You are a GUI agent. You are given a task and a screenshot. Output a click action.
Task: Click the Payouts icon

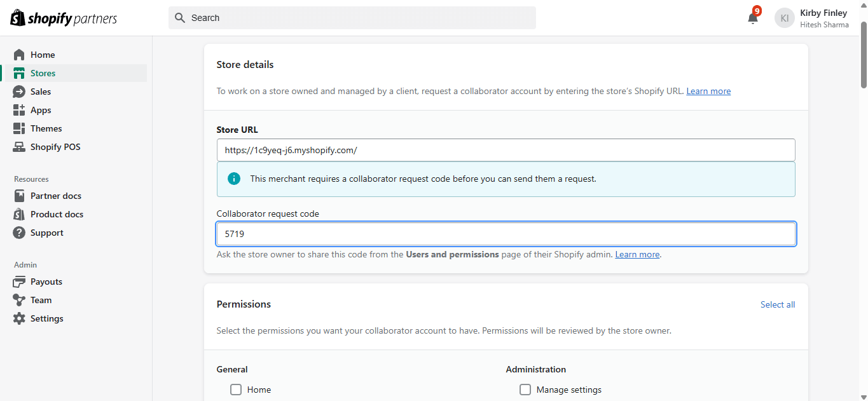point(19,282)
